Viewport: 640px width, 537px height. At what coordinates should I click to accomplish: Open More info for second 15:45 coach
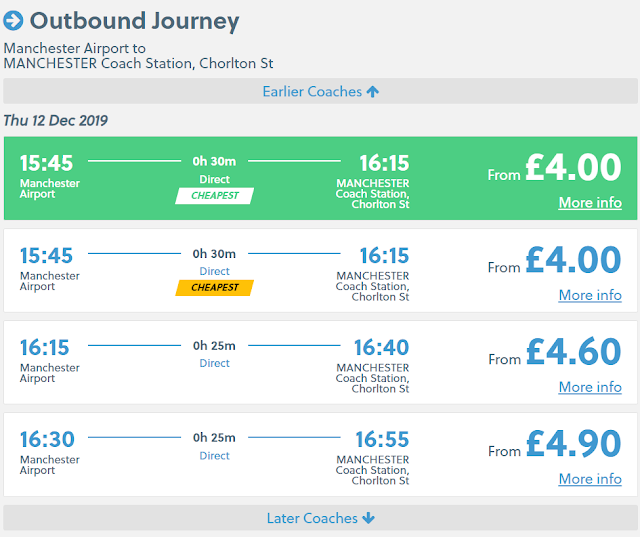click(x=590, y=295)
